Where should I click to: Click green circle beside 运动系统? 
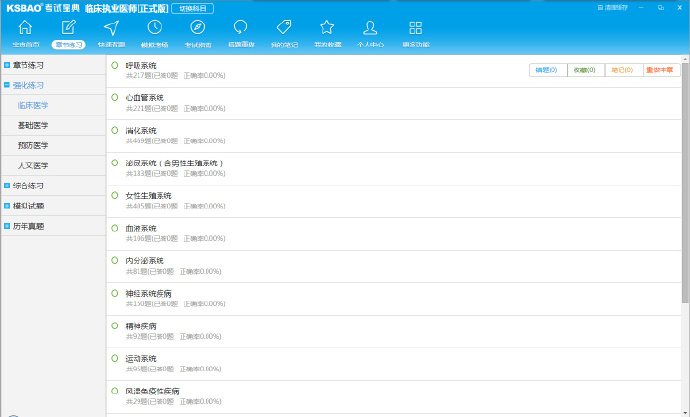tap(115, 358)
